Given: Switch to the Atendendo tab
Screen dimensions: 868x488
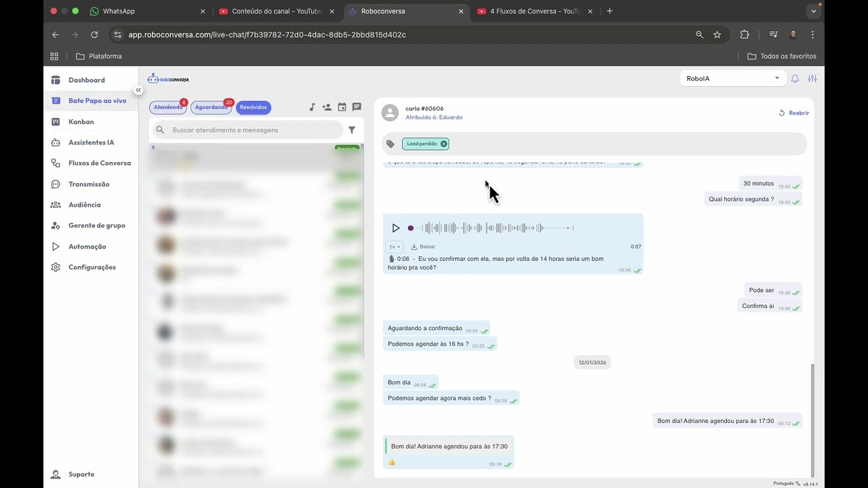Looking at the screenshot, I should click(x=168, y=107).
